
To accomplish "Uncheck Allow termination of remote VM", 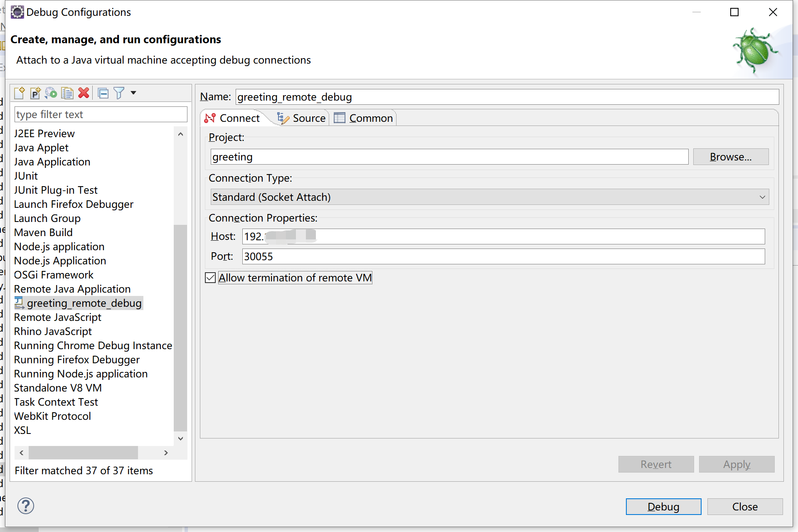I will (x=210, y=277).
